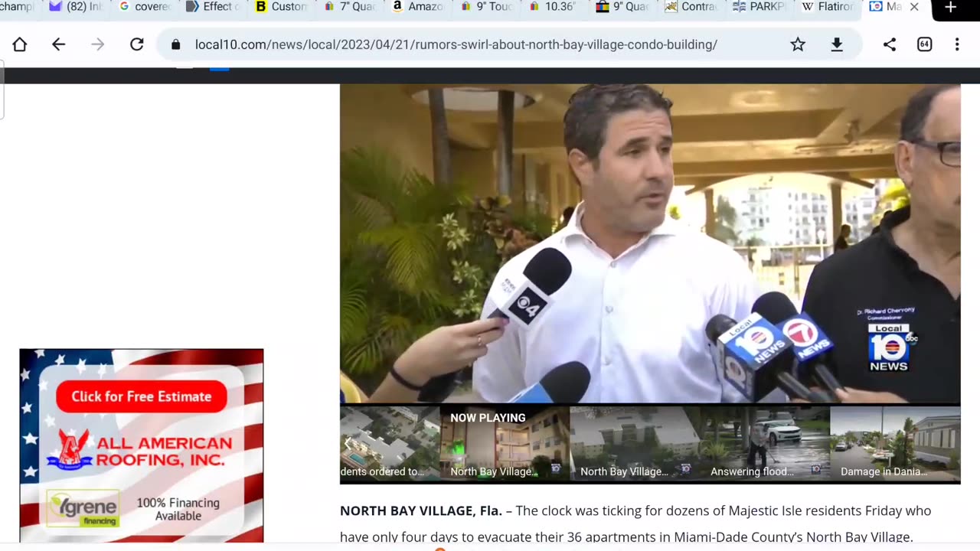Switch to the Gmail (82) Inbox tab

pyautogui.click(x=75, y=7)
